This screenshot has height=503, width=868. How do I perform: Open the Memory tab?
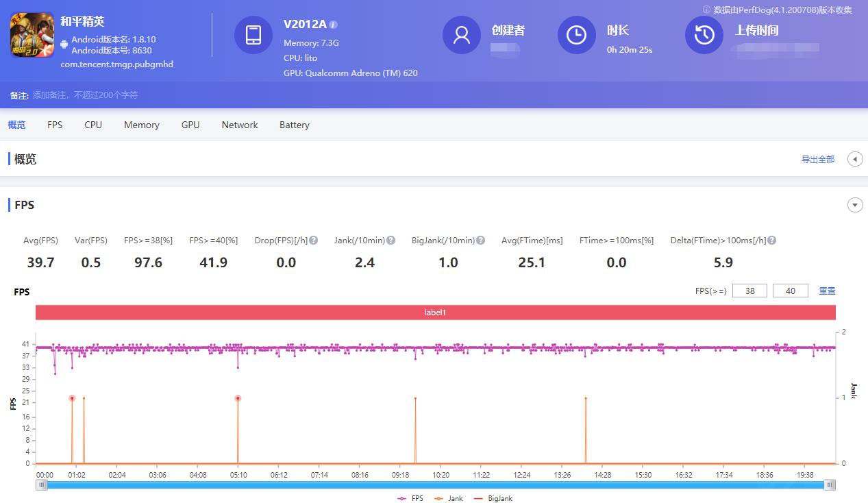pos(142,125)
